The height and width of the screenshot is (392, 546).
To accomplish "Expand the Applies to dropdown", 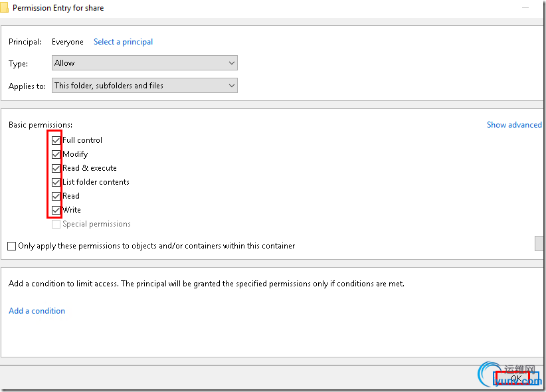I will 145,86.
